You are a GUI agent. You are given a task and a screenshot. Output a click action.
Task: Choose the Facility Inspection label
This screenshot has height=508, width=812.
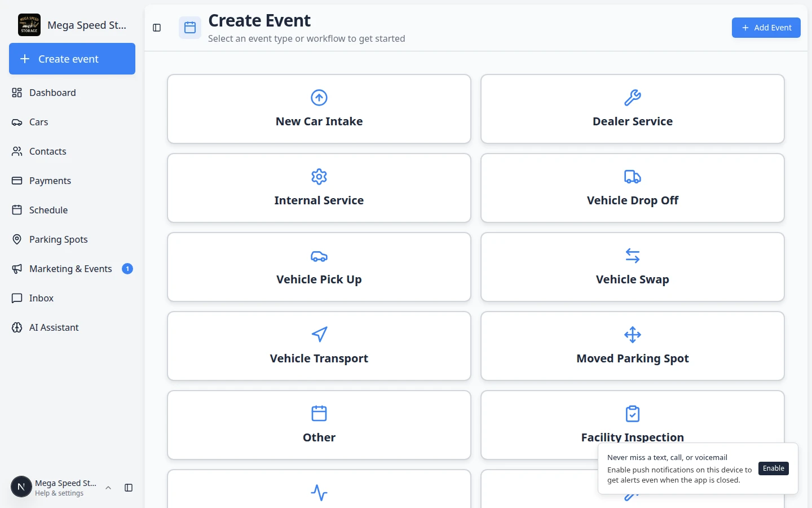(633, 437)
